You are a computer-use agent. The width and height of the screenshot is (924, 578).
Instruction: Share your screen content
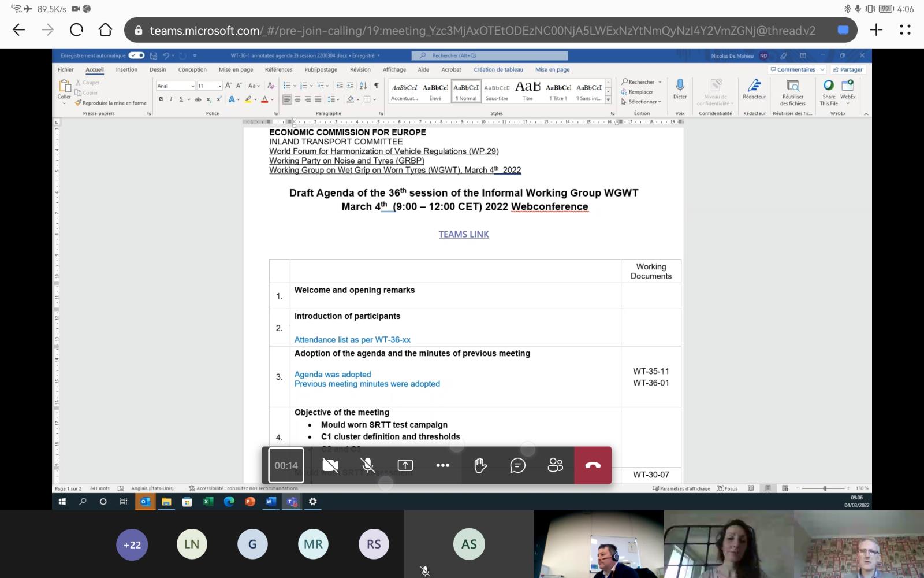(405, 465)
